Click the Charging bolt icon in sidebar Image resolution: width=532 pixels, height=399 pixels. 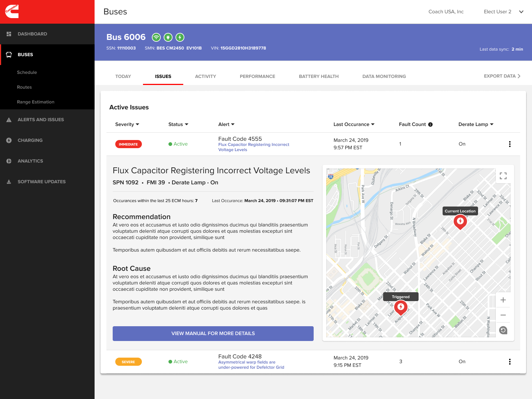point(9,140)
